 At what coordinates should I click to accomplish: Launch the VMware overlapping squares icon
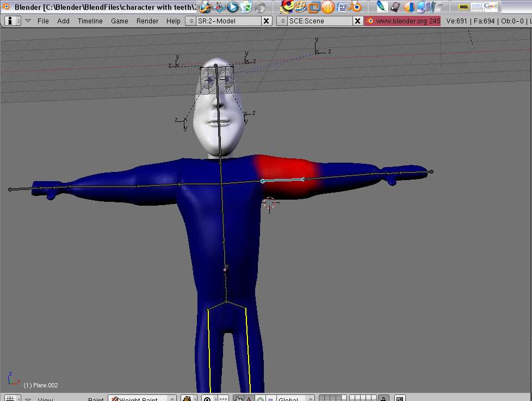pos(314,7)
